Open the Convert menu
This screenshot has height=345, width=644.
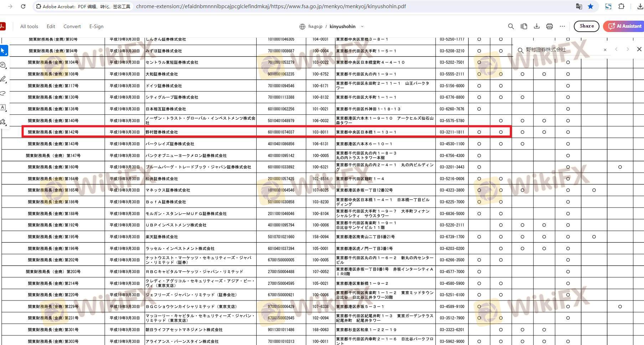pyautogui.click(x=72, y=26)
